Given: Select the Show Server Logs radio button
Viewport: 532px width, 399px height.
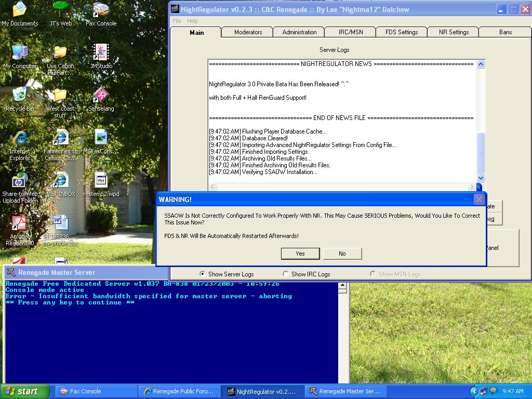Looking at the screenshot, I should [x=203, y=274].
